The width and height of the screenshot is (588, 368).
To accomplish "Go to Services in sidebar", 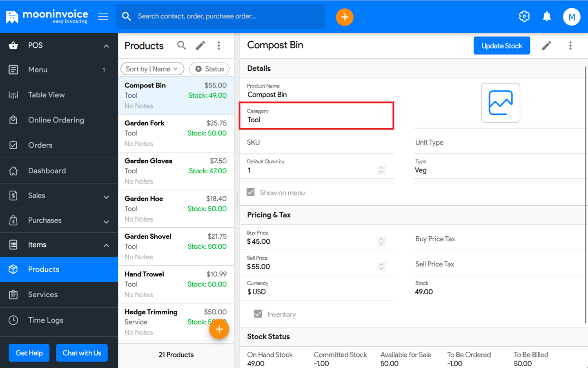I will pyautogui.click(x=42, y=294).
